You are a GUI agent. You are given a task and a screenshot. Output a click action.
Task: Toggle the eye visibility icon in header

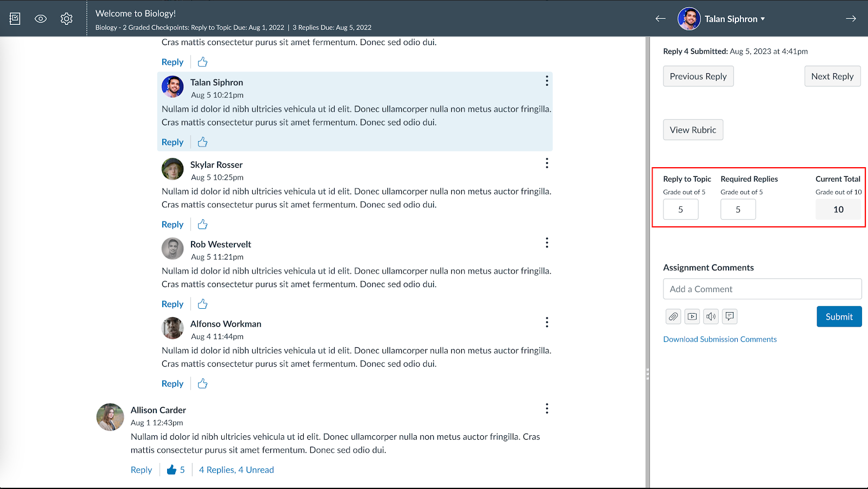click(41, 18)
